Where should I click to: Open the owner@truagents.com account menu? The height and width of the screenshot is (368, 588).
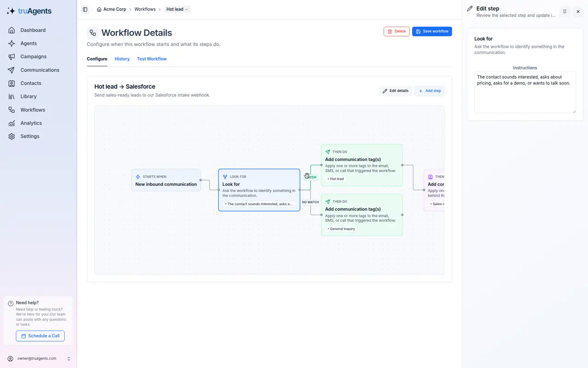coord(39,359)
